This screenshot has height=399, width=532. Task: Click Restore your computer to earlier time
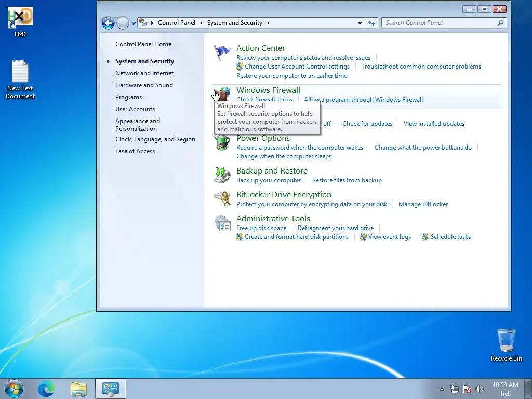[x=292, y=76]
